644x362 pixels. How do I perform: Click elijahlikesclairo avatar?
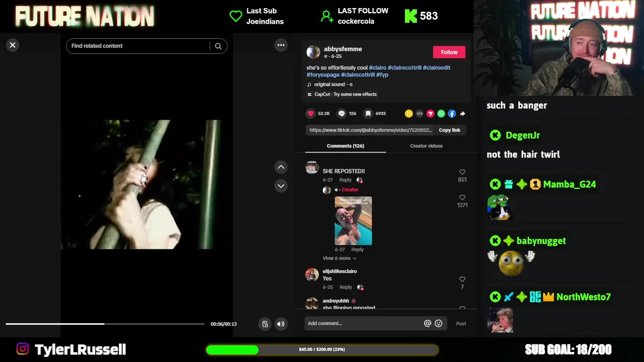(x=312, y=274)
